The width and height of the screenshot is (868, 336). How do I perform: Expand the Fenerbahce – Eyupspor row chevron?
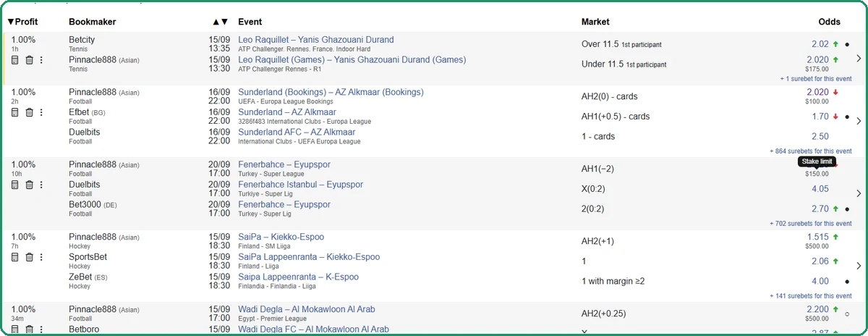[859, 193]
